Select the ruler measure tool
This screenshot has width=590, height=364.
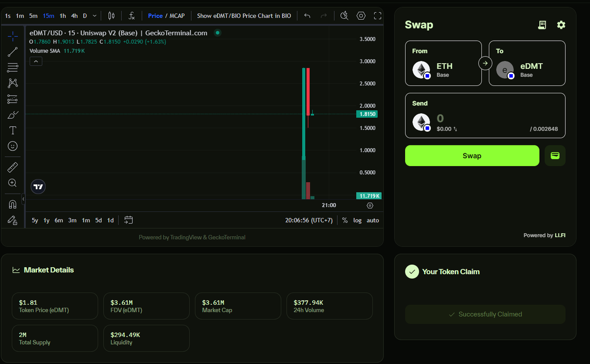coord(13,168)
